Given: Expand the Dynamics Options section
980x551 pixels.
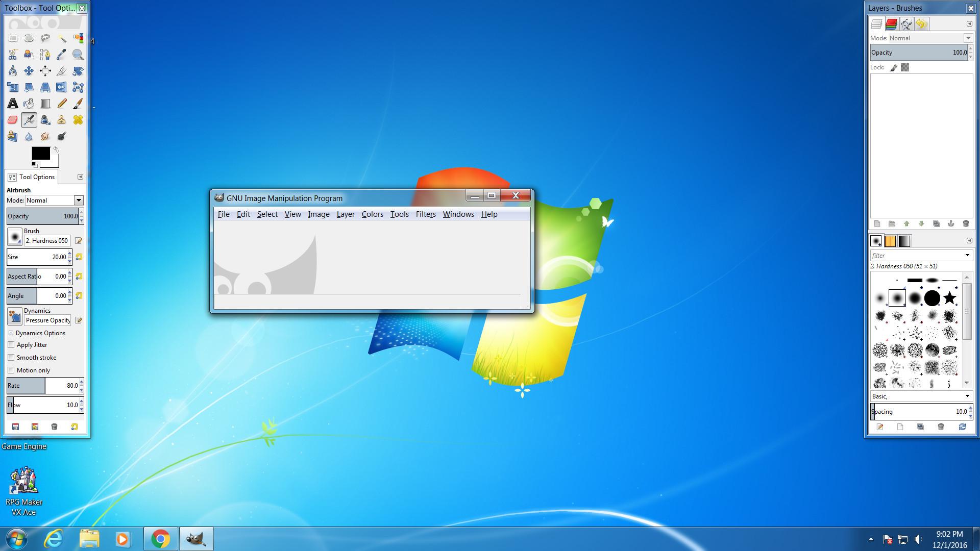Looking at the screenshot, I should coord(11,333).
